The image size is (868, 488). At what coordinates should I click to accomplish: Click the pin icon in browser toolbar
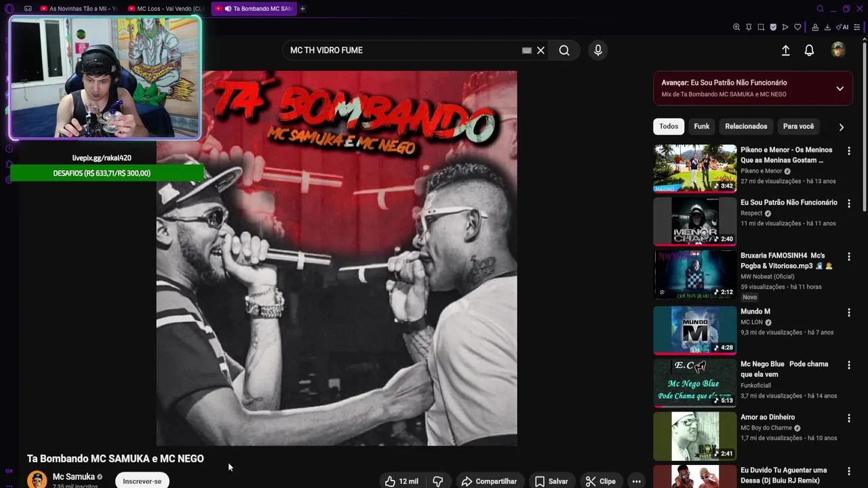[749, 27]
